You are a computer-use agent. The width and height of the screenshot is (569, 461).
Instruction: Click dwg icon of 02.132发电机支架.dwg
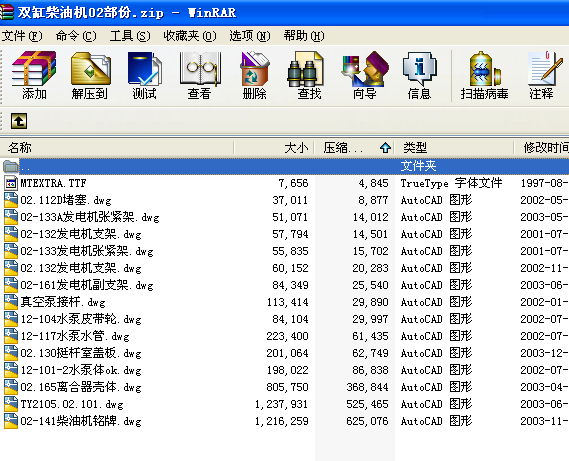pyautogui.click(x=11, y=268)
